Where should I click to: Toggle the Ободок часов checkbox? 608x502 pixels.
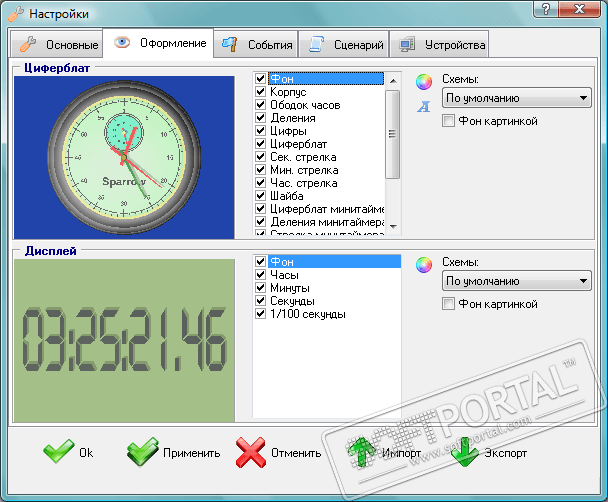click(261, 105)
